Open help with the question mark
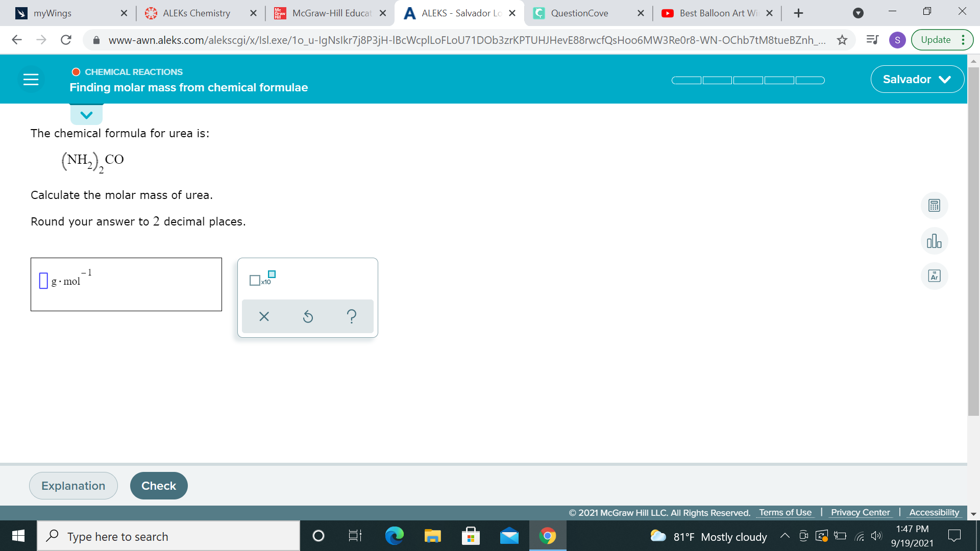The image size is (980, 551). 351,316
